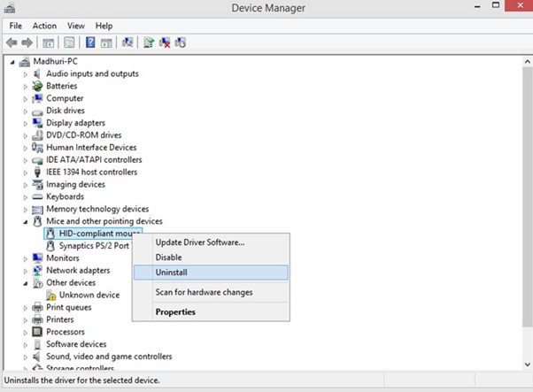This screenshot has height=392, width=533.
Task: Collapse the Other devices category
Action: 26,283
